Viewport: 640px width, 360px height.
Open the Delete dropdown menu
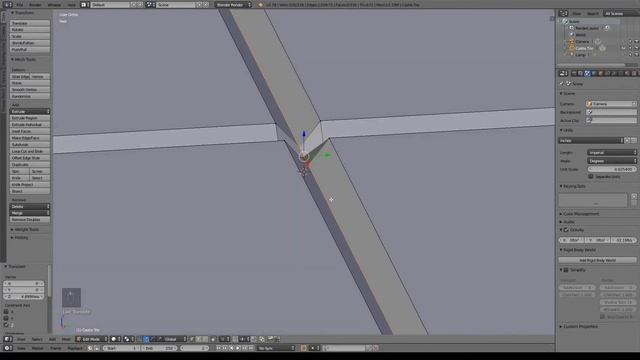pos(30,207)
